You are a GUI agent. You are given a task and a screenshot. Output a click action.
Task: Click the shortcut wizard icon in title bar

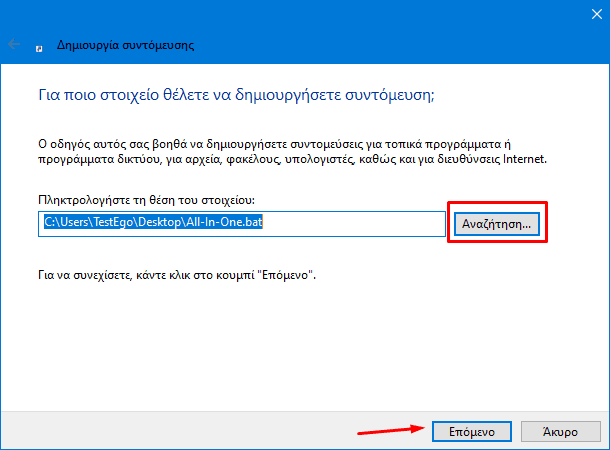[x=39, y=49]
